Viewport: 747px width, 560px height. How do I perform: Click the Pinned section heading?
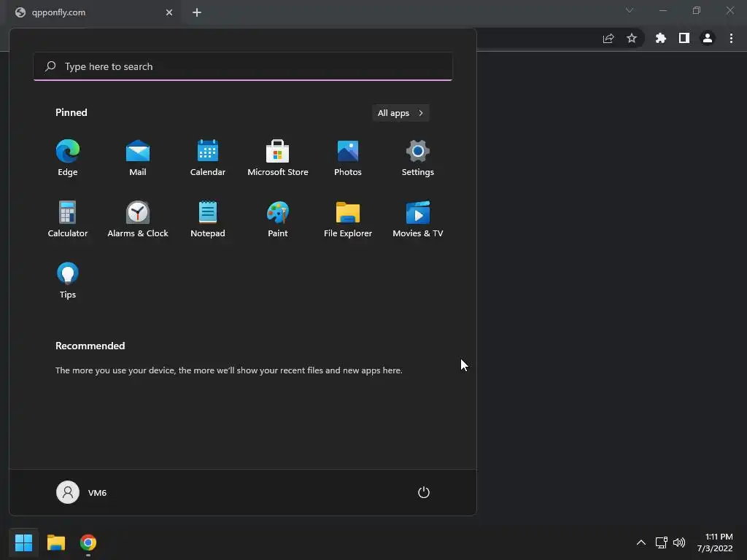[x=71, y=112]
